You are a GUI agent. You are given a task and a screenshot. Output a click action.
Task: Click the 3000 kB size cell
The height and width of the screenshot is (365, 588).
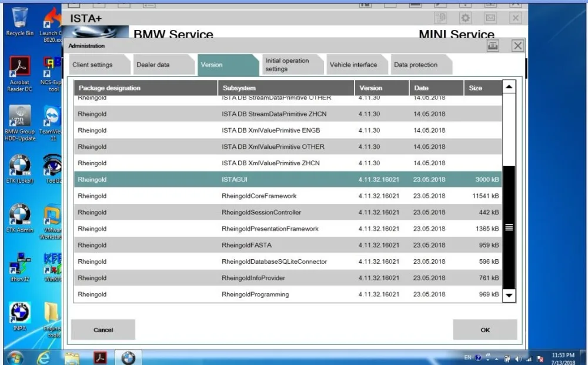[487, 179]
